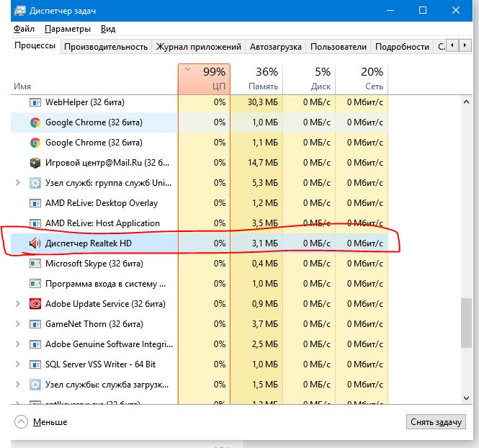Click the Игровой центр@Mail.Ru cube icon
This screenshot has width=479, height=448.
35,163
